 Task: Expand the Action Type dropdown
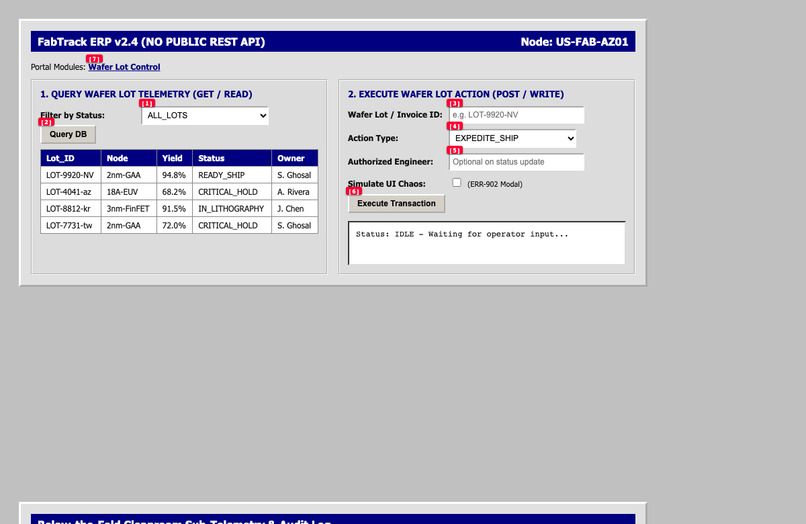tap(512, 138)
